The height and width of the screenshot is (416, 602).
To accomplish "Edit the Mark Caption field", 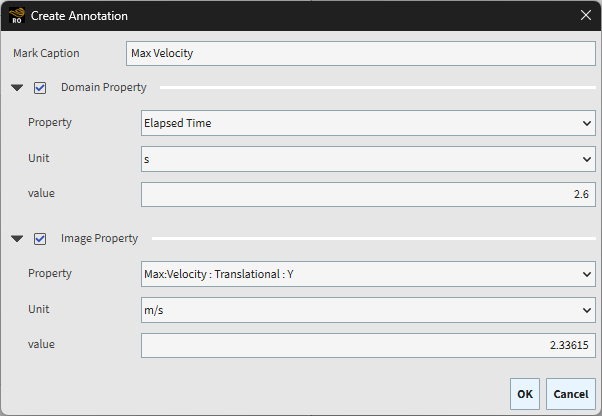I will click(x=361, y=53).
